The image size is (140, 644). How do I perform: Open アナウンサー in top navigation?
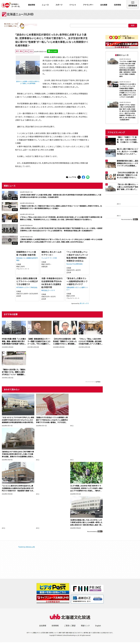pyautogui.click(x=88, y=5)
